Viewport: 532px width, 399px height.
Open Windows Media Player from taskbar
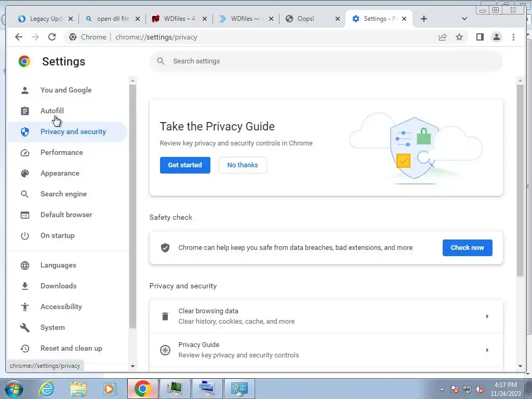pos(110,389)
